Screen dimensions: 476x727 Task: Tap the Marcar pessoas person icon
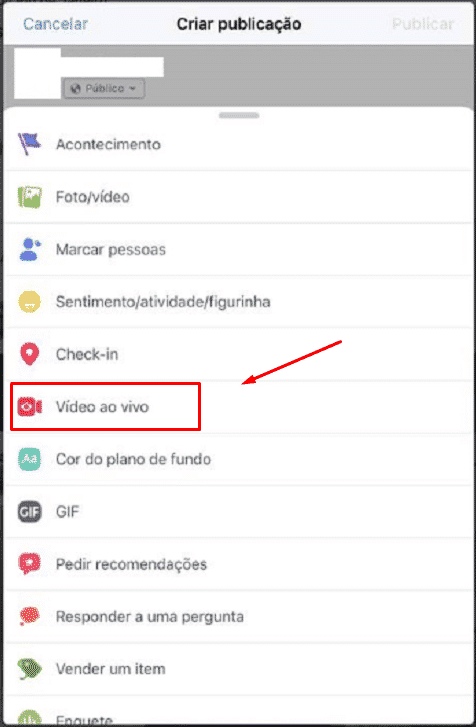point(29,249)
